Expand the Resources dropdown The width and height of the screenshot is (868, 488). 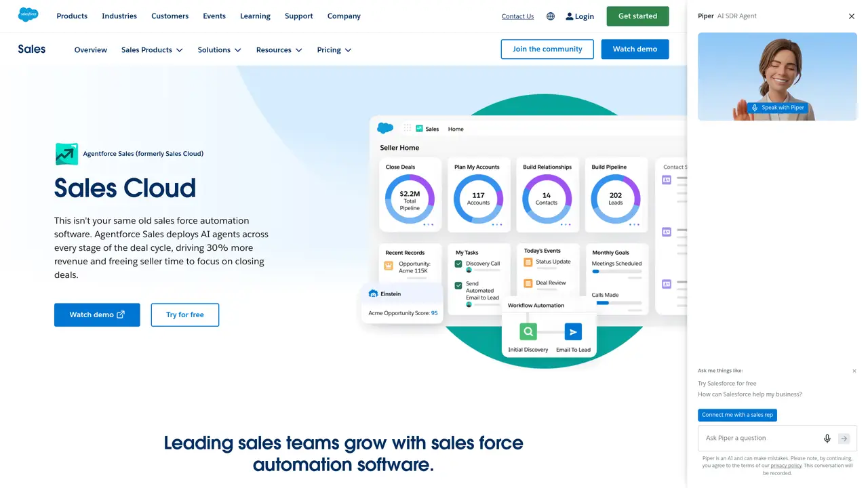[279, 50]
